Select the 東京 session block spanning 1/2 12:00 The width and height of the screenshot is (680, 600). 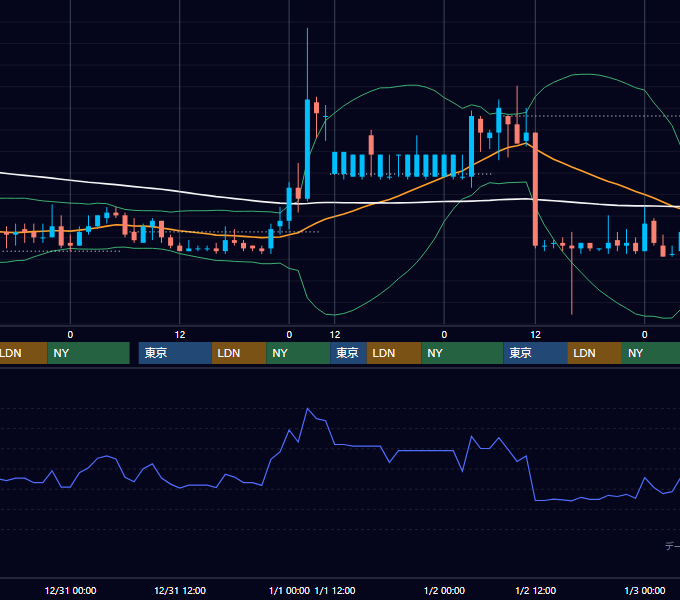pyautogui.click(x=535, y=353)
